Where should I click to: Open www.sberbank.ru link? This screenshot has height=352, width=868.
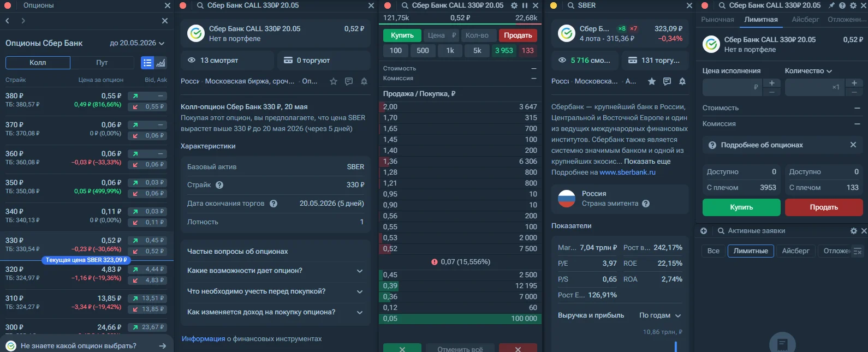pyautogui.click(x=627, y=172)
